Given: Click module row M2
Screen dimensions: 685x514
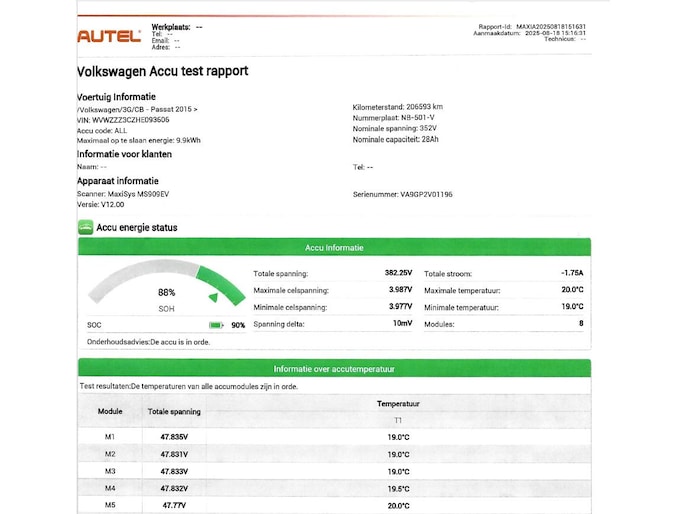Looking at the screenshot, I should pos(334,454).
